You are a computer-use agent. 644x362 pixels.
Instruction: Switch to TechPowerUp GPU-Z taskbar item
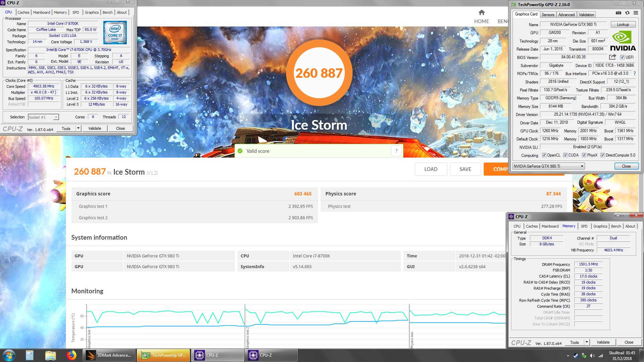(163, 355)
